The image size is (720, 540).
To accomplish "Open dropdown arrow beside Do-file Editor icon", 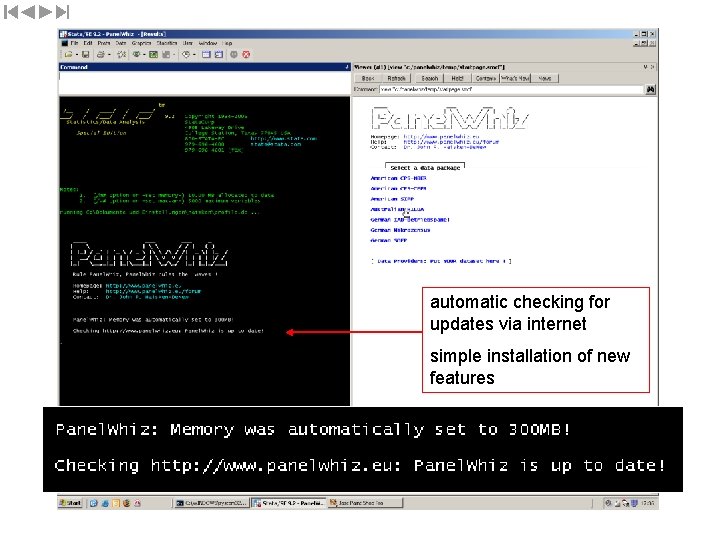I will coord(174,55).
